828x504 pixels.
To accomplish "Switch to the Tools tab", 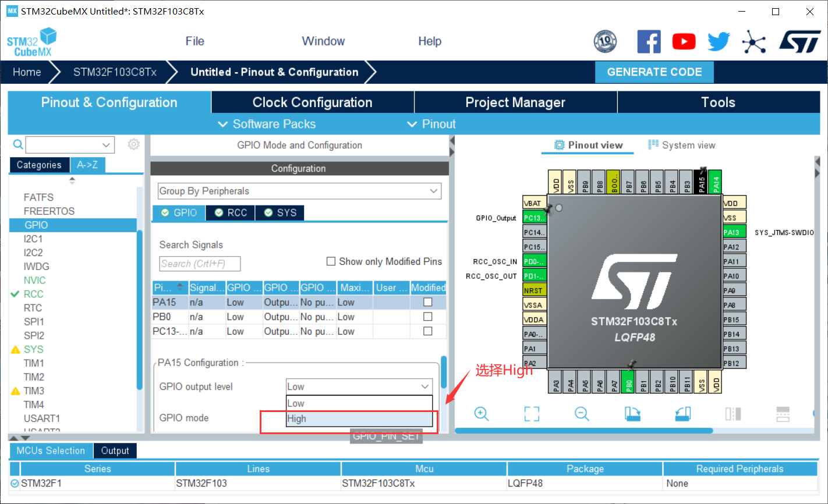I will coord(719,102).
